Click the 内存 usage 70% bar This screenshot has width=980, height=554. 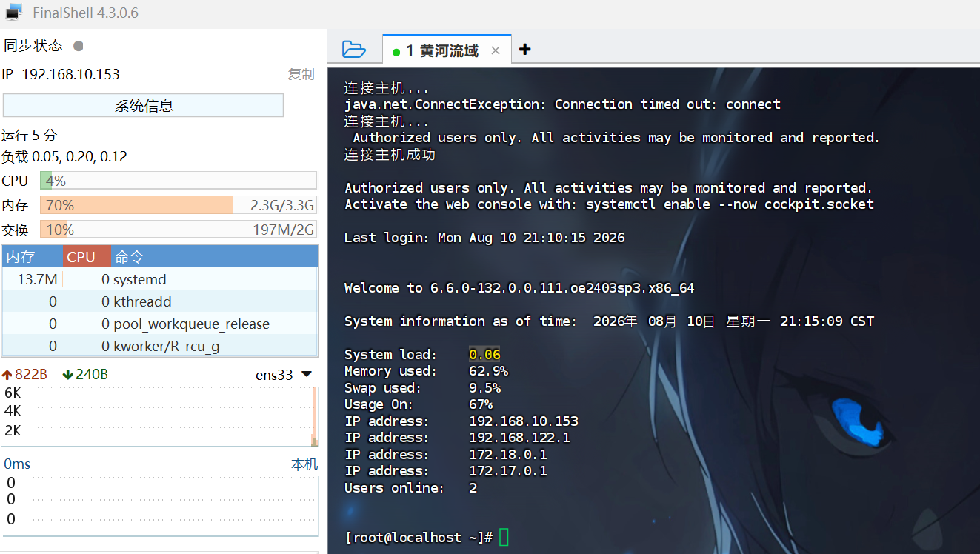tap(178, 205)
